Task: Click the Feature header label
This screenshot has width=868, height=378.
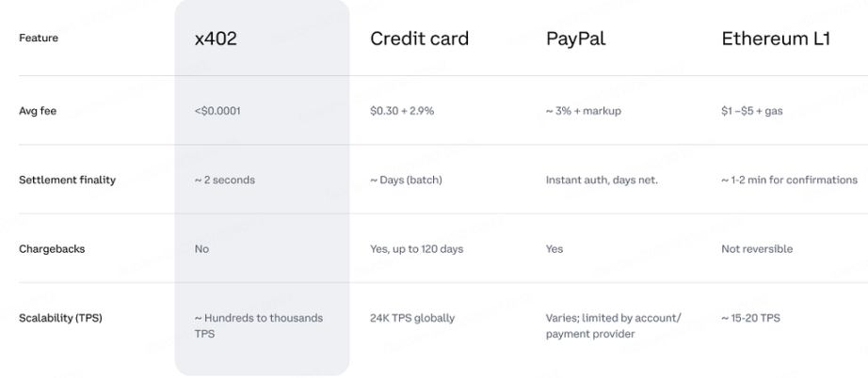Action: [x=39, y=39]
